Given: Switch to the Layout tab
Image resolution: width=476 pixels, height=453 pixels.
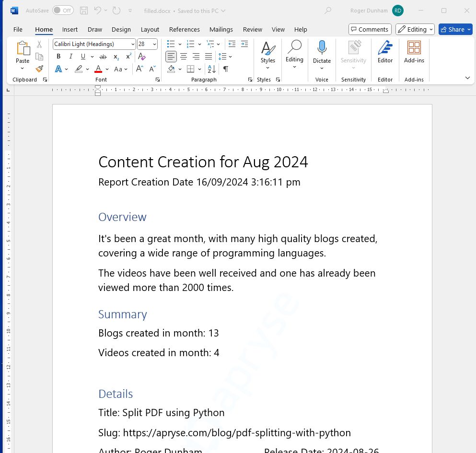Looking at the screenshot, I should coord(150,29).
